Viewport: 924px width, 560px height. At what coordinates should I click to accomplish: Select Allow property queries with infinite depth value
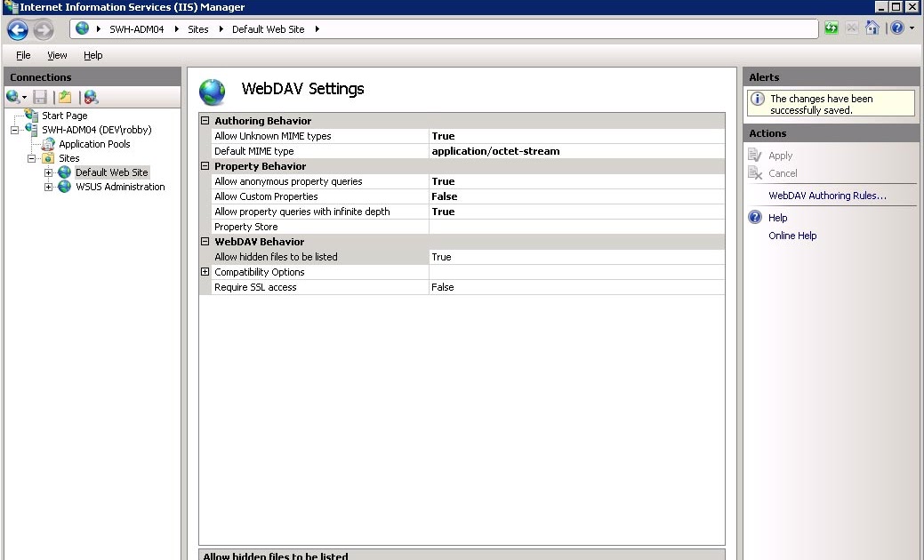577,212
